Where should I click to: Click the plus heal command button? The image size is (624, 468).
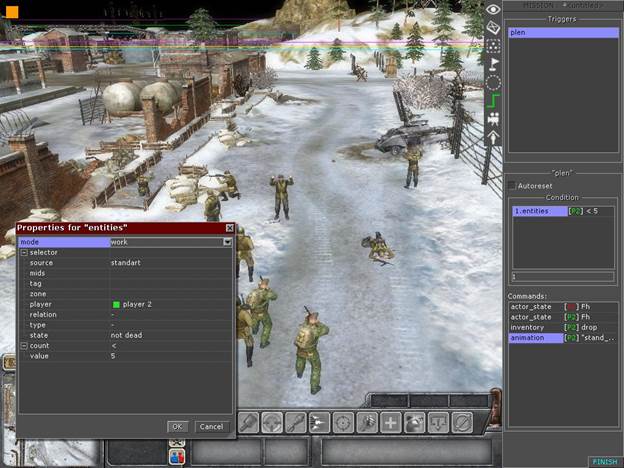click(390, 423)
